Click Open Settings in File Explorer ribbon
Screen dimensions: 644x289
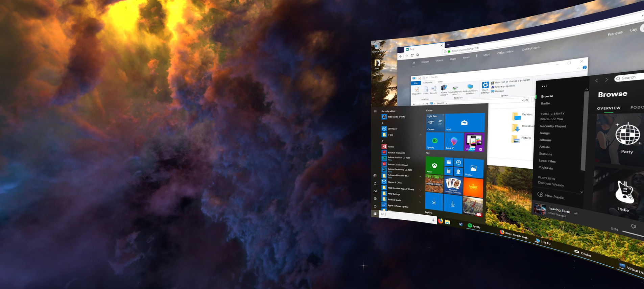(x=485, y=88)
